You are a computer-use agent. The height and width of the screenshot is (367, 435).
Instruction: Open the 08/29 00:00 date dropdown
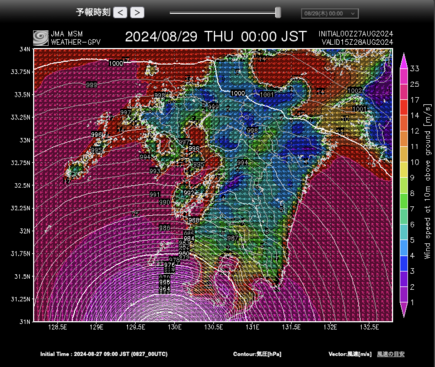(x=330, y=13)
